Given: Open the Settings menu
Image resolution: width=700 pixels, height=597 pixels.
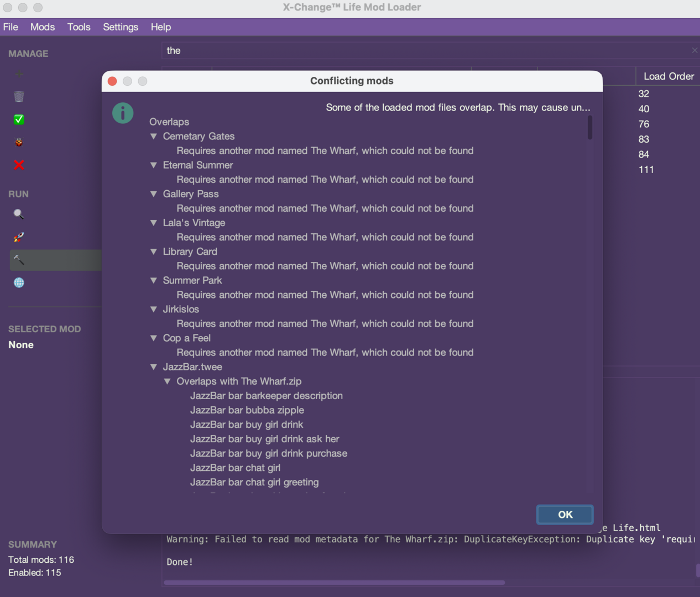Looking at the screenshot, I should pyautogui.click(x=121, y=27).
